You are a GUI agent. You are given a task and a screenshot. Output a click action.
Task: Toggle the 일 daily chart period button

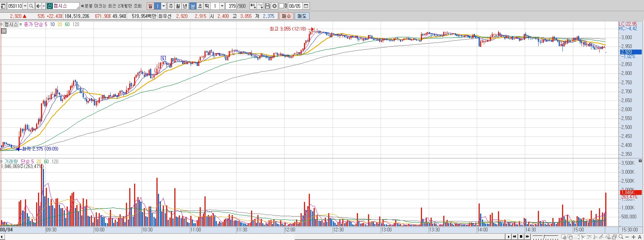pyautogui.click(x=150, y=6)
